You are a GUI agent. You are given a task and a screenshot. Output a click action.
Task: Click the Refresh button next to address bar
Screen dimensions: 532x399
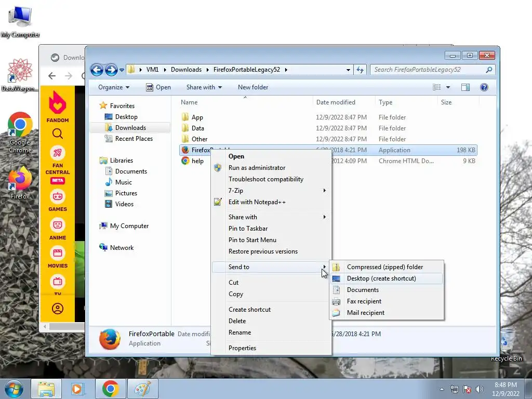click(x=360, y=70)
